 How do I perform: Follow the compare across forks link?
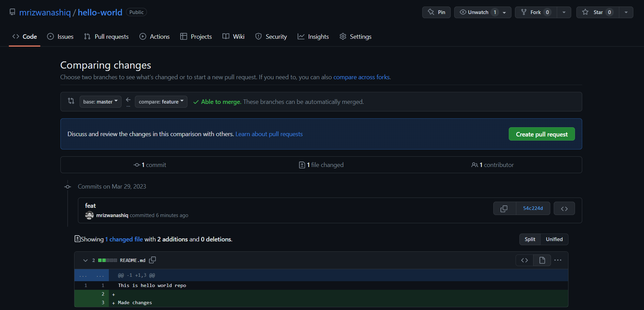tap(361, 77)
